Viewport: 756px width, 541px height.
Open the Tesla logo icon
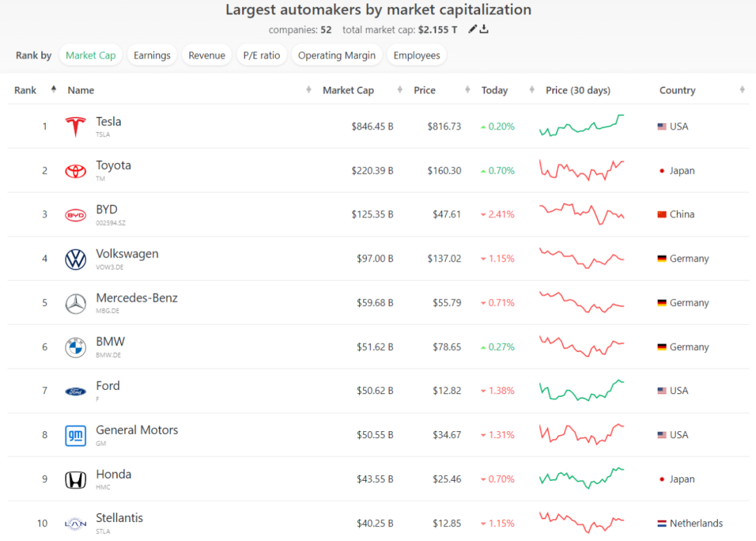point(76,127)
